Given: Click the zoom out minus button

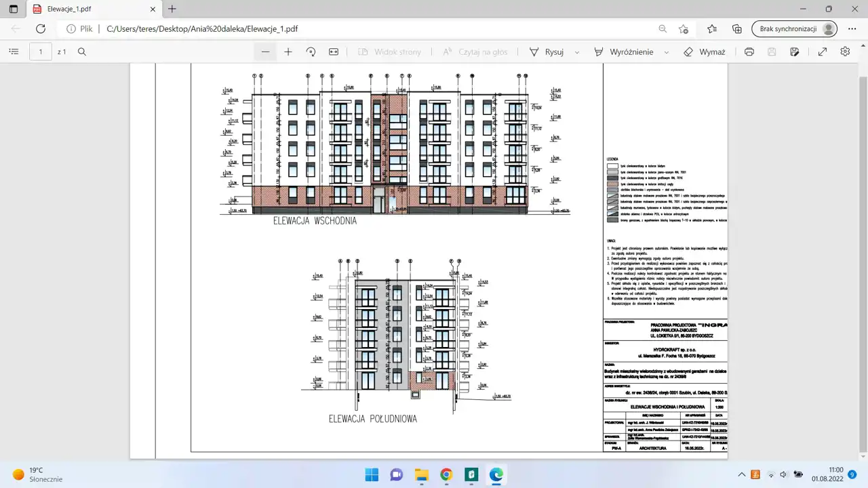Looking at the screenshot, I should click(x=265, y=52).
